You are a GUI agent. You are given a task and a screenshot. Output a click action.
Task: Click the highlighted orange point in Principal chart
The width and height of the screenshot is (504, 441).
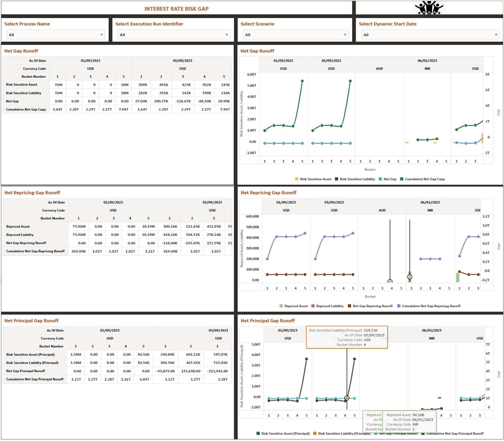tap(347, 398)
